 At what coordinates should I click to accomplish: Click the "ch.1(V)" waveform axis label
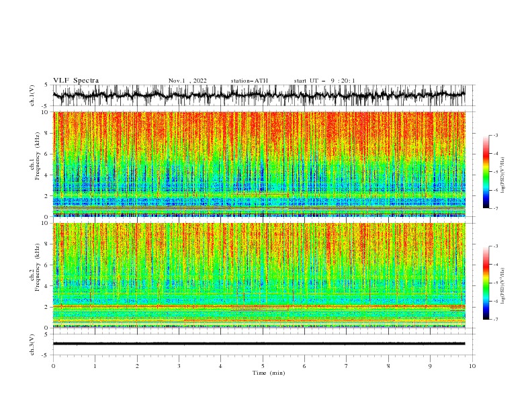[x=32, y=95]
